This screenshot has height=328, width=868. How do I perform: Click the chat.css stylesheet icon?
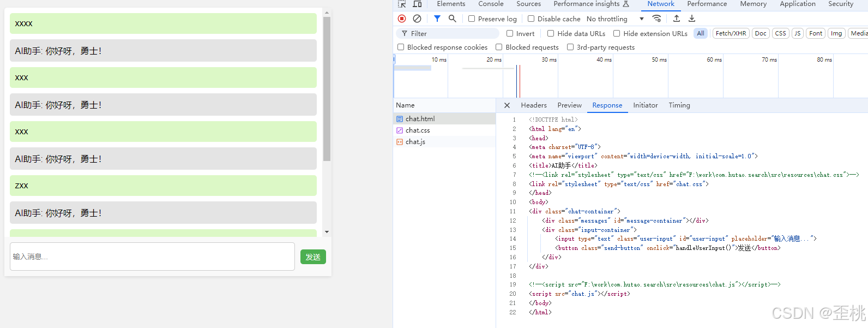[x=400, y=130]
